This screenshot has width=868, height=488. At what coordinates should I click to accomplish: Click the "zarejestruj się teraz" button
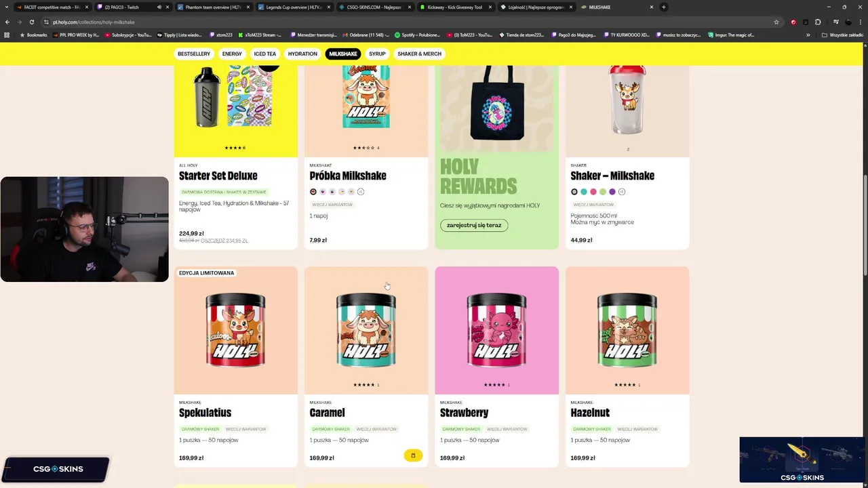(x=474, y=225)
